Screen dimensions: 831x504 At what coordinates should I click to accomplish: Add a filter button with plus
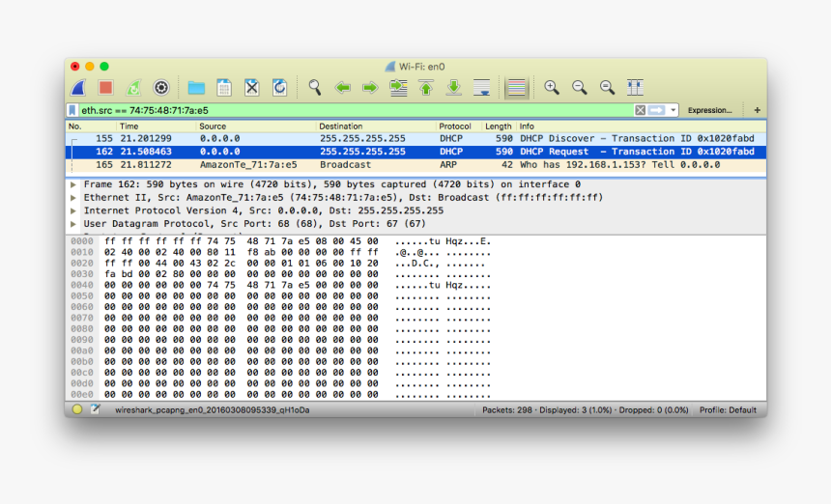click(757, 110)
